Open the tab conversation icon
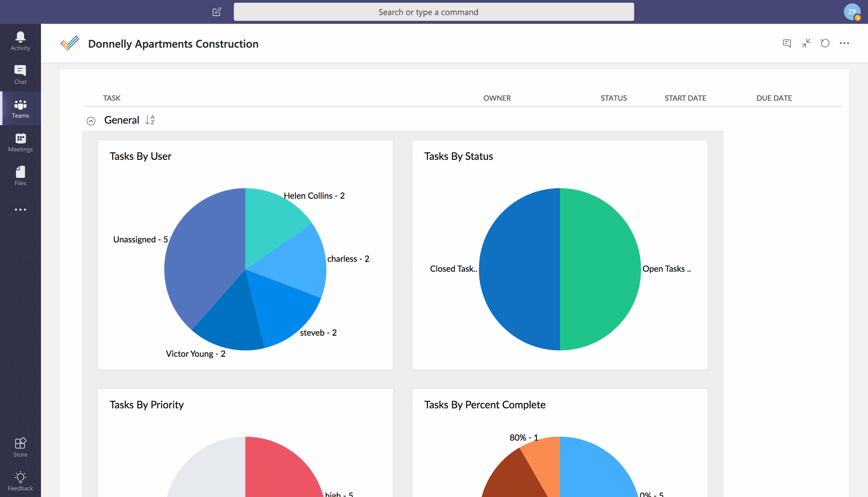 pos(787,43)
